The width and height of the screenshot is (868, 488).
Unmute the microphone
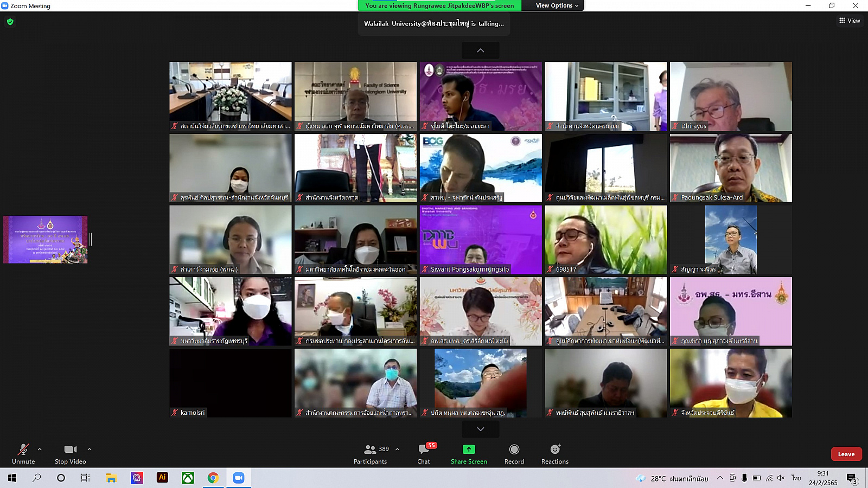(23, 454)
